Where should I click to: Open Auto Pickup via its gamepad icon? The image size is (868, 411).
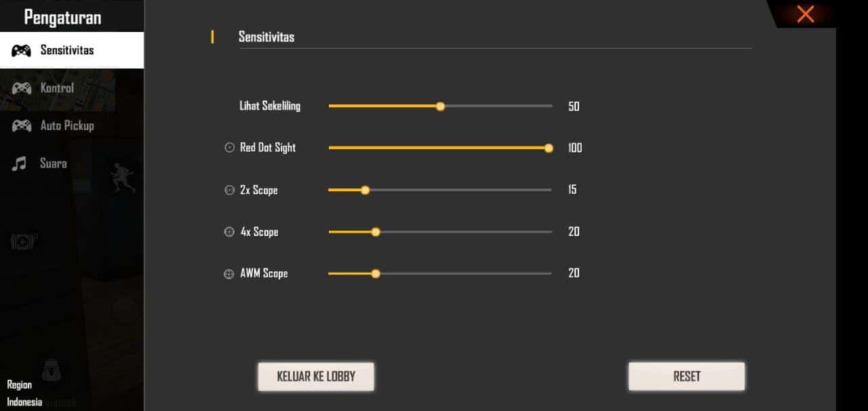tap(22, 125)
